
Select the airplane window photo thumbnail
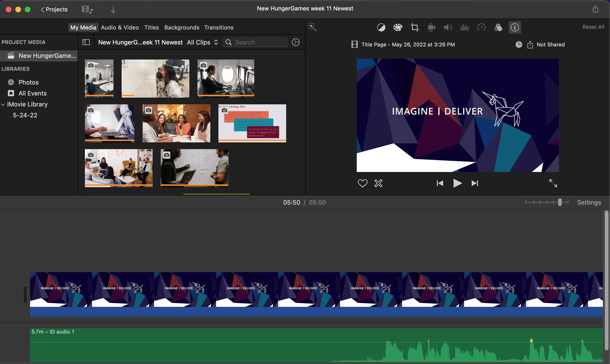pyautogui.click(x=226, y=78)
